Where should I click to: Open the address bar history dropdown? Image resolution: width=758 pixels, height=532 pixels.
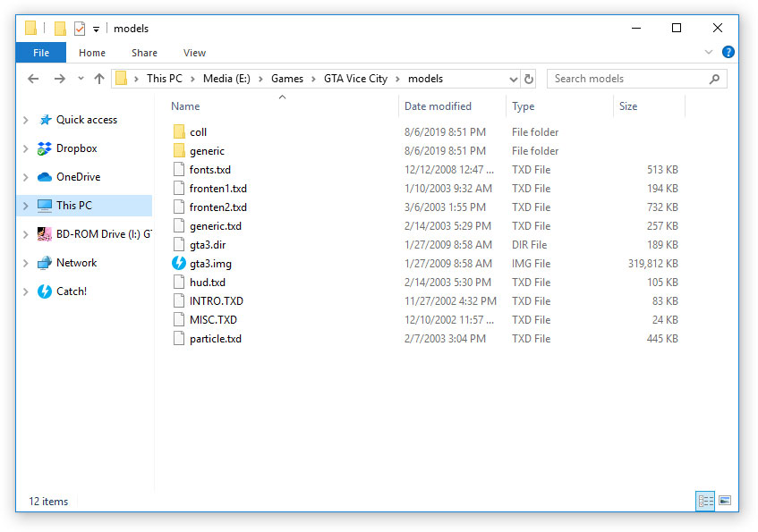[513, 80]
